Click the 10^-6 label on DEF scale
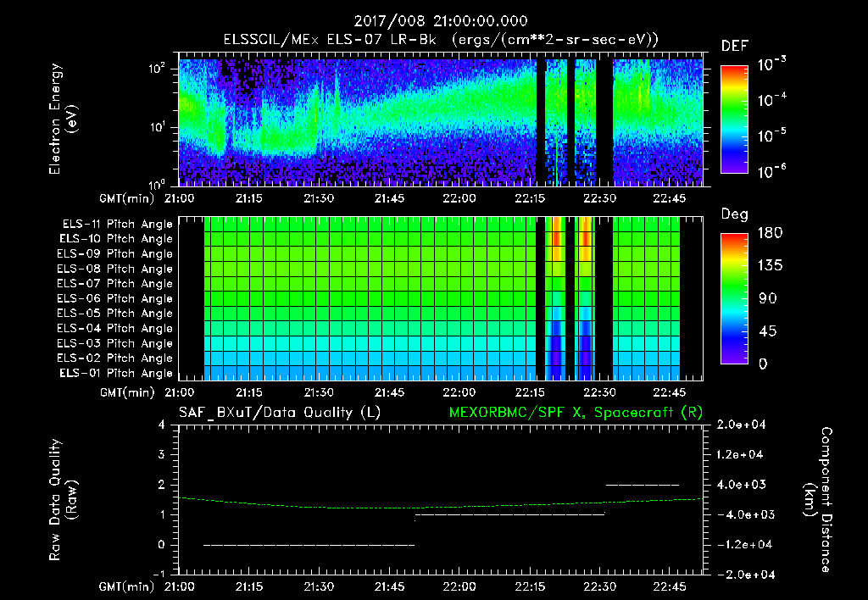Viewport: 868px width, 600px height. [771, 171]
